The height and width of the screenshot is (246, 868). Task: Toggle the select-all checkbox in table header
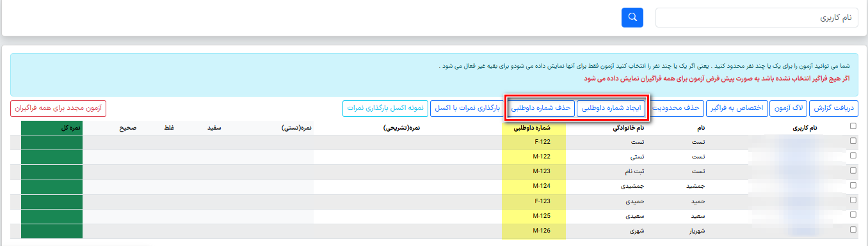coord(853,127)
